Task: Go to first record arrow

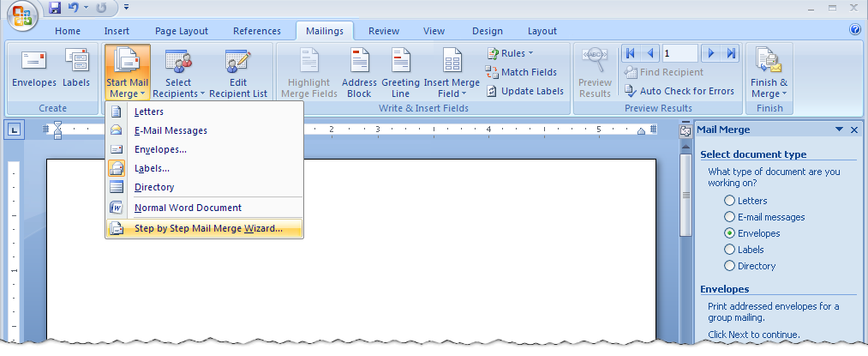Action: (630, 53)
